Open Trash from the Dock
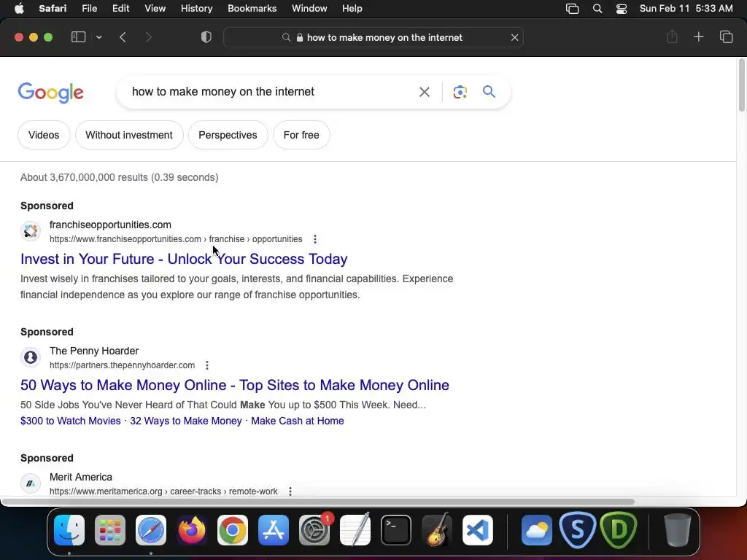 (x=677, y=530)
